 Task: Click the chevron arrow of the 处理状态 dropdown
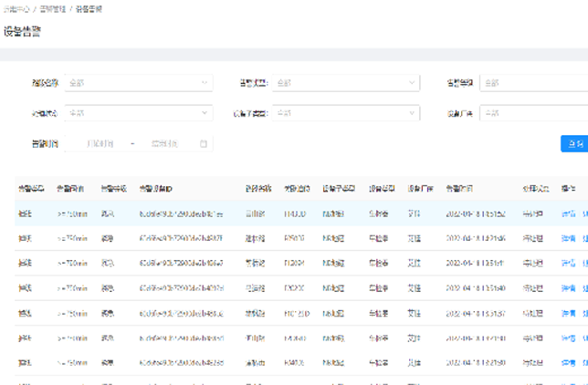(x=205, y=113)
